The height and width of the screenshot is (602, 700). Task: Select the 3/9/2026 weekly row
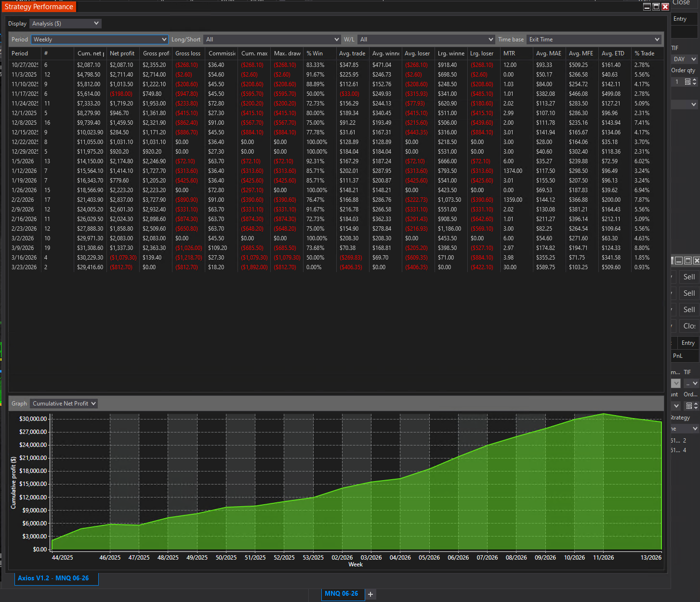click(x=24, y=248)
